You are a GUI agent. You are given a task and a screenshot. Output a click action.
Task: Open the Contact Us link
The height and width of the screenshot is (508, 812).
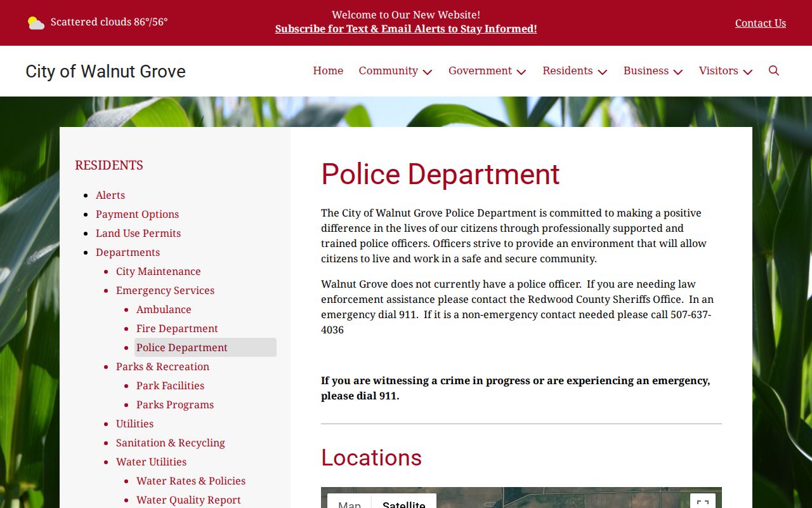[x=761, y=23]
